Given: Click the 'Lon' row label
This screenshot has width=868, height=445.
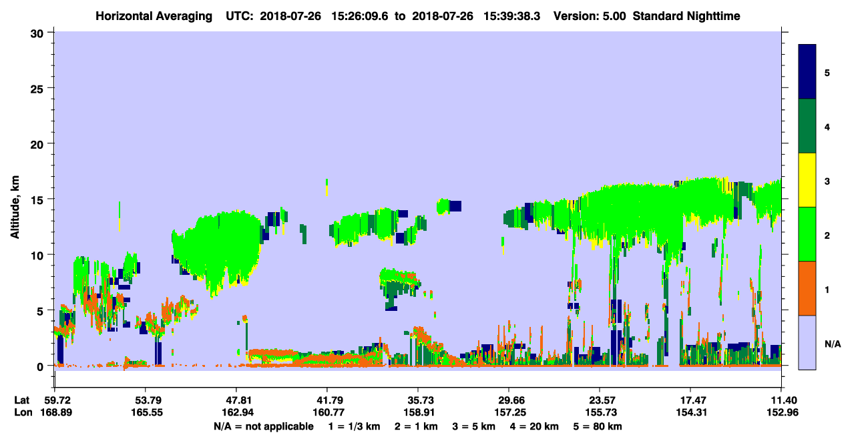Looking at the screenshot, I should 23,413.
